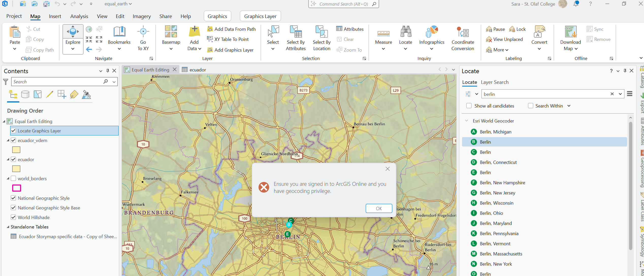This screenshot has width=644, height=276.
Task: Pause labeling
Action: point(495,29)
